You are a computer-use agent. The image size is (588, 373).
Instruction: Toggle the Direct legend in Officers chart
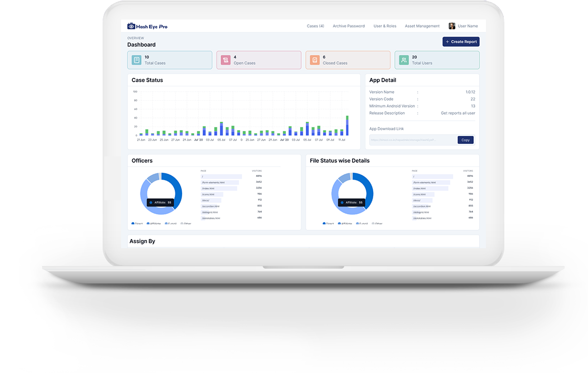click(137, 224)
